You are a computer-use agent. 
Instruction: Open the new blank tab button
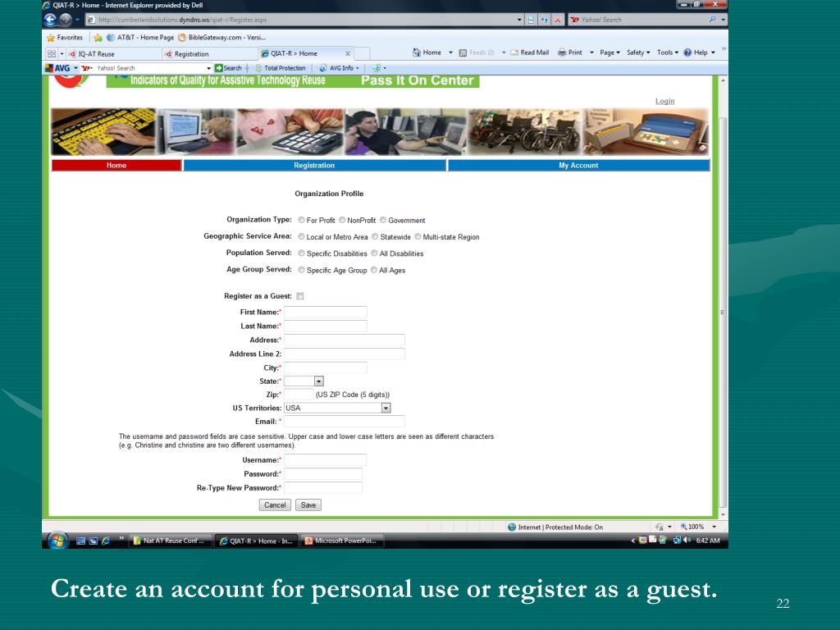[362, 53]
